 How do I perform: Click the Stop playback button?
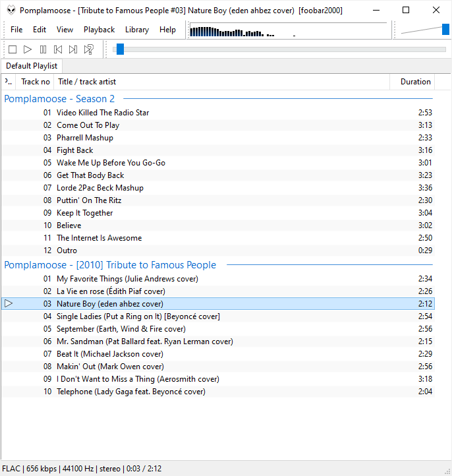13,49
